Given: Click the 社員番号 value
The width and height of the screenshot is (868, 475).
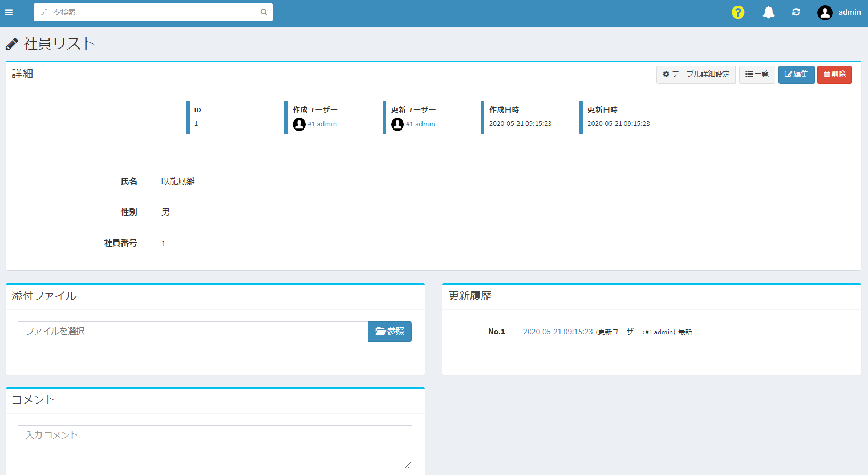Looking at the screenshot, I should pyautogui.click(x=164, y=244).
